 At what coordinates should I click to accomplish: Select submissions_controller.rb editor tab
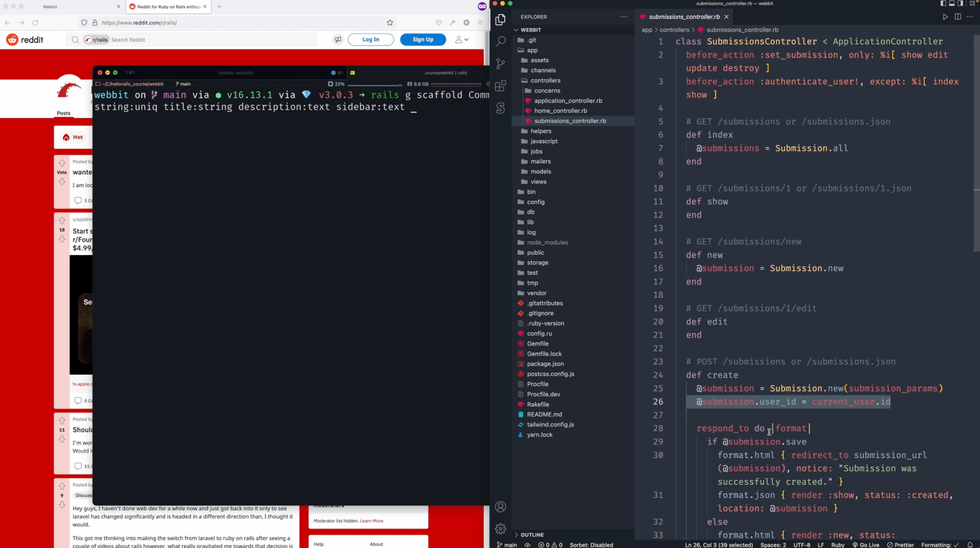[x=684, y=17]
